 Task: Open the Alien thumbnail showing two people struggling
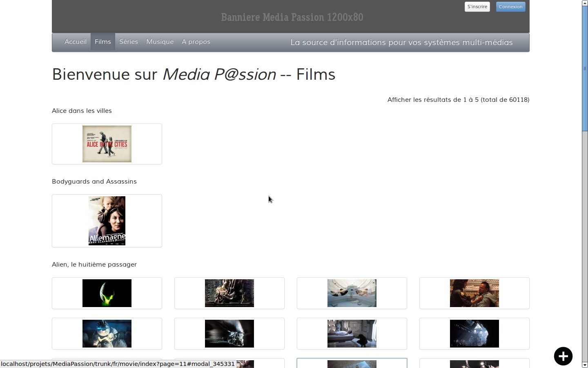(x=474, y=293)
